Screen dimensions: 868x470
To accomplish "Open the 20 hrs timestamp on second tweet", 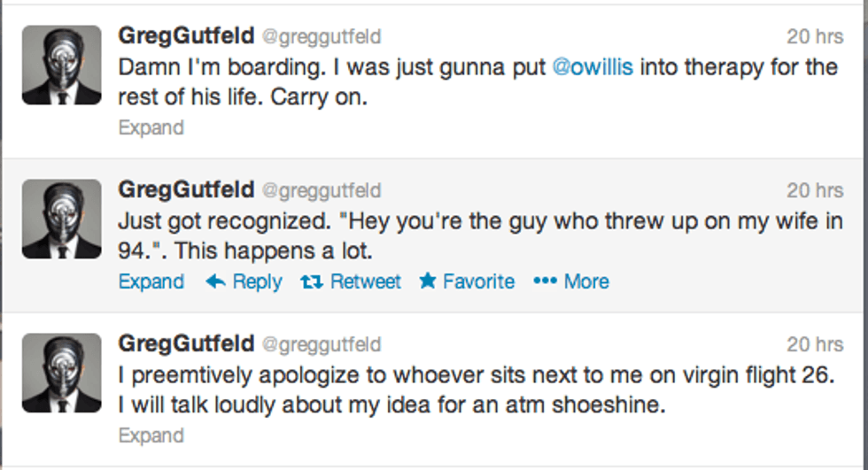I will (814, 190).
